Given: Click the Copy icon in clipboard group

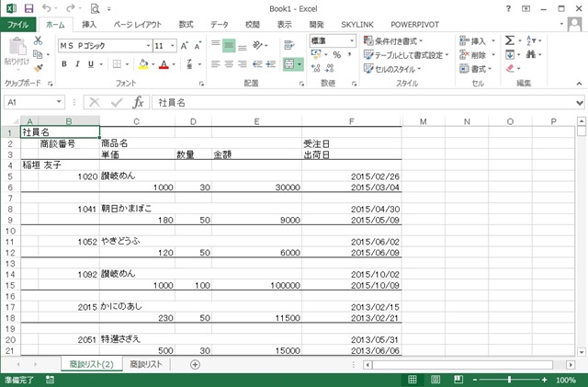Looking at the screenshot, I should pos(38,54).
